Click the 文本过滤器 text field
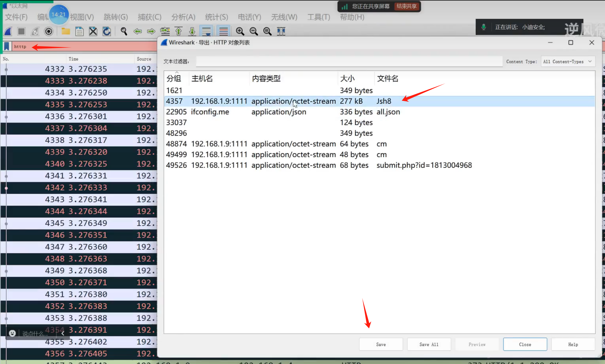Viewport: 605px width, 364px height. (349, 62)
